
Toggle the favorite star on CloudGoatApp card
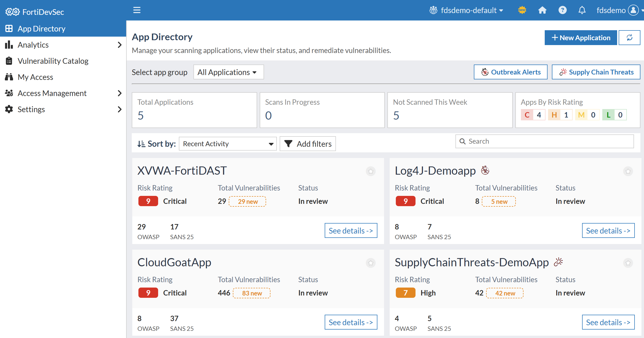[x=370, y=263]
